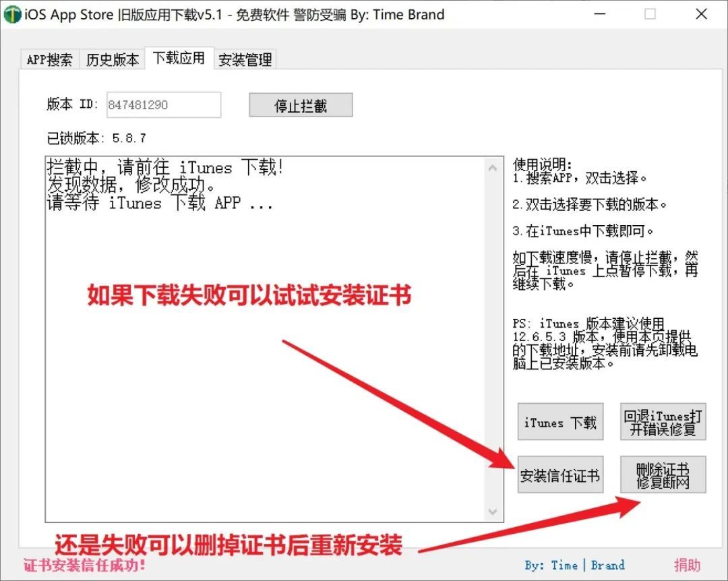
Task: Click the PS: iTunes 版本建议 note
Action: pos(605,343)
